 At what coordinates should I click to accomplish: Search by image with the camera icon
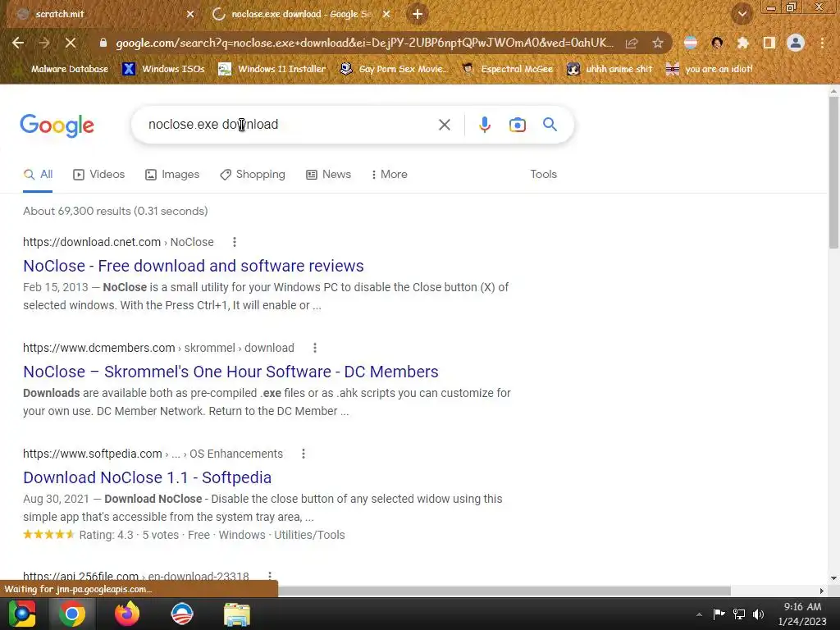[517, 125]
